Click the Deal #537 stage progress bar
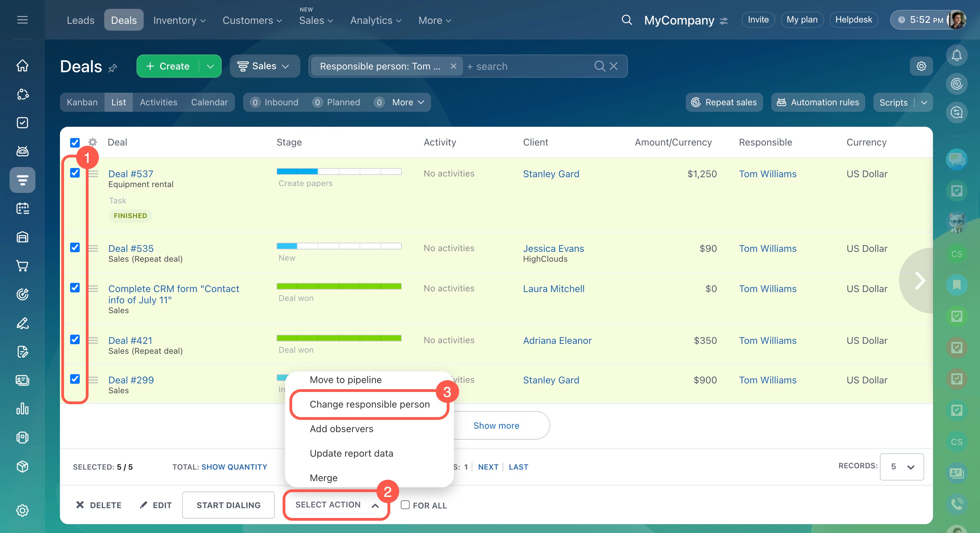Image resolution: width=980 pixels, height=533 pixels. [x=338, y=171]
